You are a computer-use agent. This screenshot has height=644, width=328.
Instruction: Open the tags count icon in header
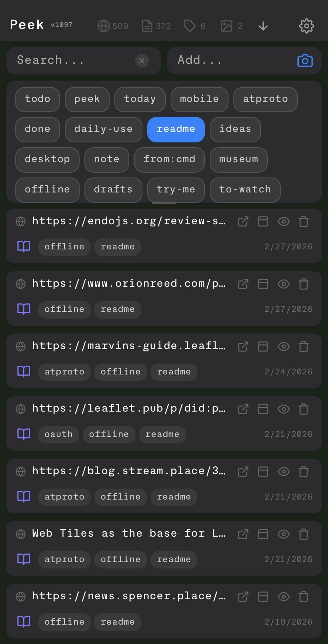click(189, 26)
